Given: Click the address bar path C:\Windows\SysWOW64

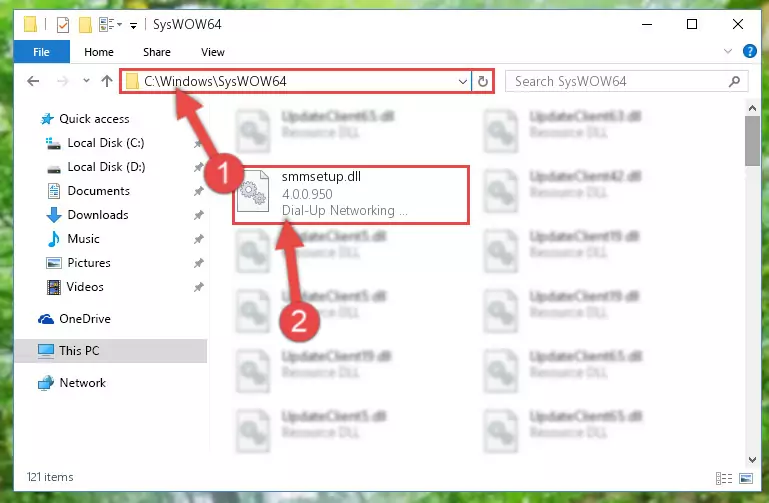Looking at the screenshot, I should pyautogui.click(x=215, y=81).
